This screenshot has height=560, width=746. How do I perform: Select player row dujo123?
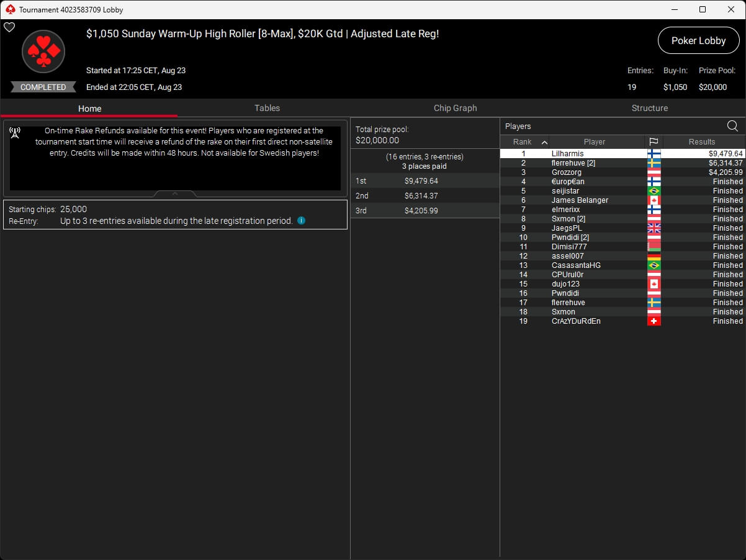[622, 284]
